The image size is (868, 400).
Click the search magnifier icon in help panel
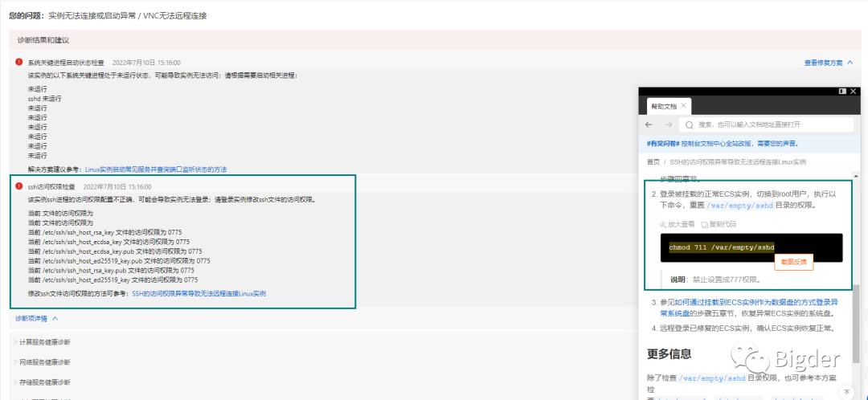(690, 124)
